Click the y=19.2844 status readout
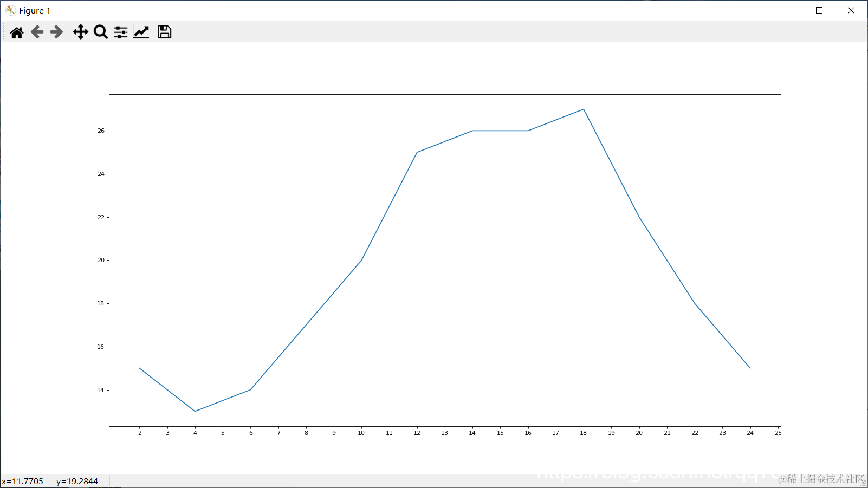The image size is (868, 488). [77, 481]
